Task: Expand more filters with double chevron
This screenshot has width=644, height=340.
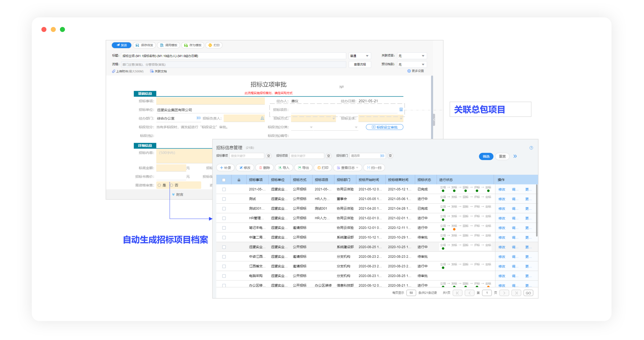Action: coord(515,156)
